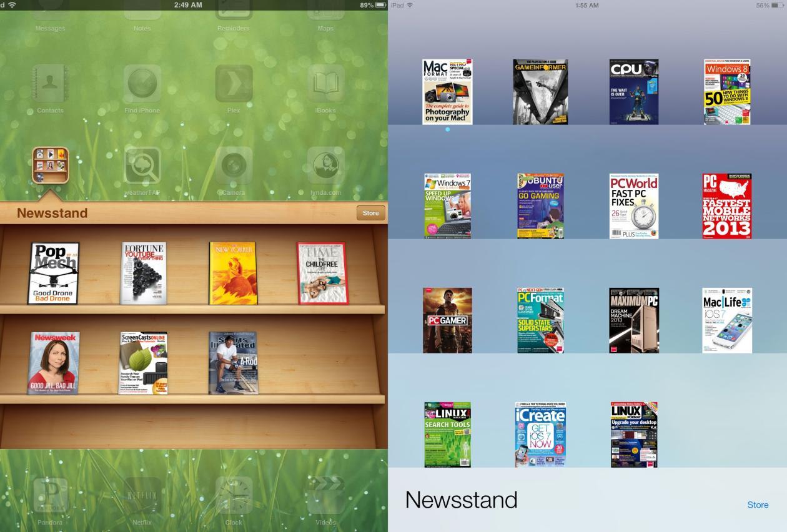This screenshot has height=532, width=787.
Task: Open PC Format Solid State Superstars issue
Action: click(x=540, y=320)
